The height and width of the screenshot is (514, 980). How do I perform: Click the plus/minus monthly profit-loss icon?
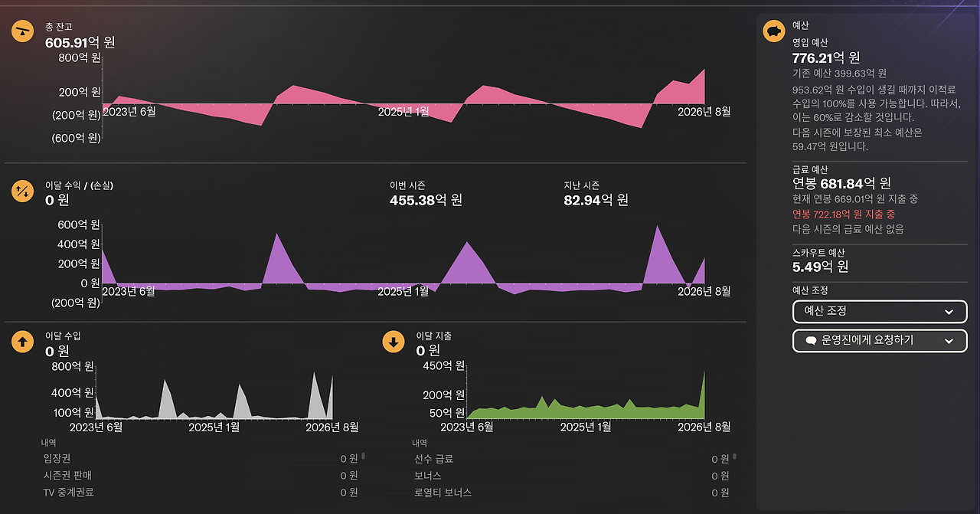click(21, 190)
